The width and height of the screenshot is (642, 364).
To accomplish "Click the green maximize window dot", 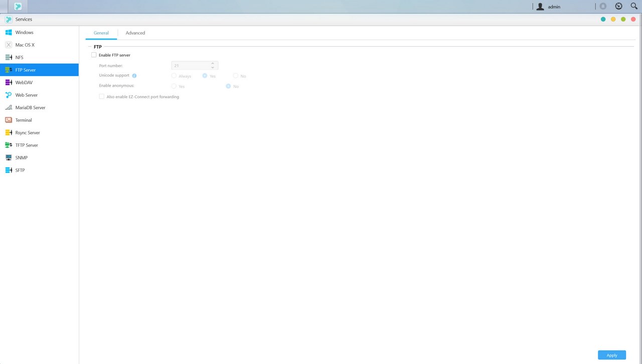I will click(623, 19).
